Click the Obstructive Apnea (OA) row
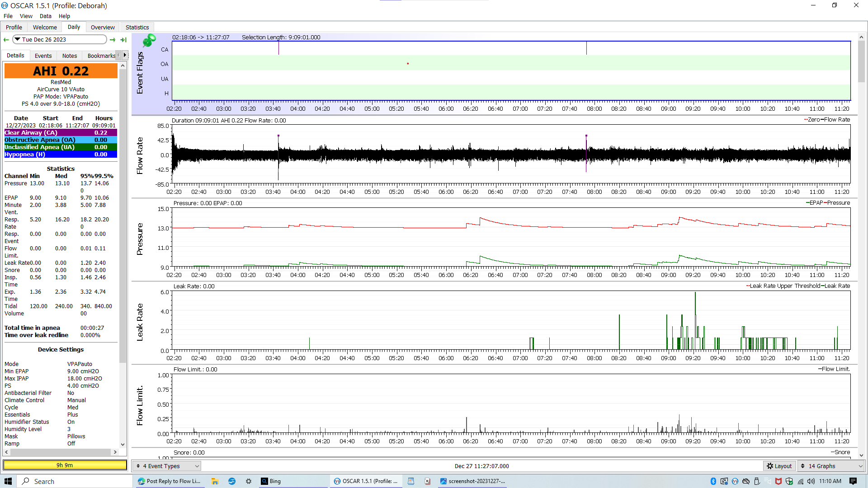 coord(61,140)
